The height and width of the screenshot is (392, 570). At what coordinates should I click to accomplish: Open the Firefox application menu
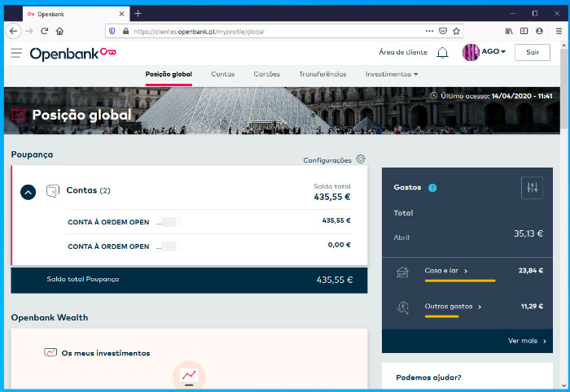click(x=559, y=31)
